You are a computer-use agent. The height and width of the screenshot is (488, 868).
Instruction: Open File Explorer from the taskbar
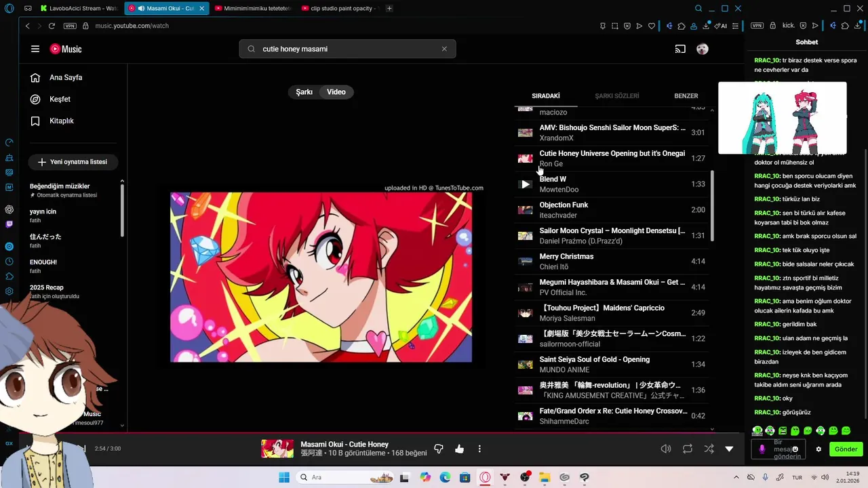point(545,477)
